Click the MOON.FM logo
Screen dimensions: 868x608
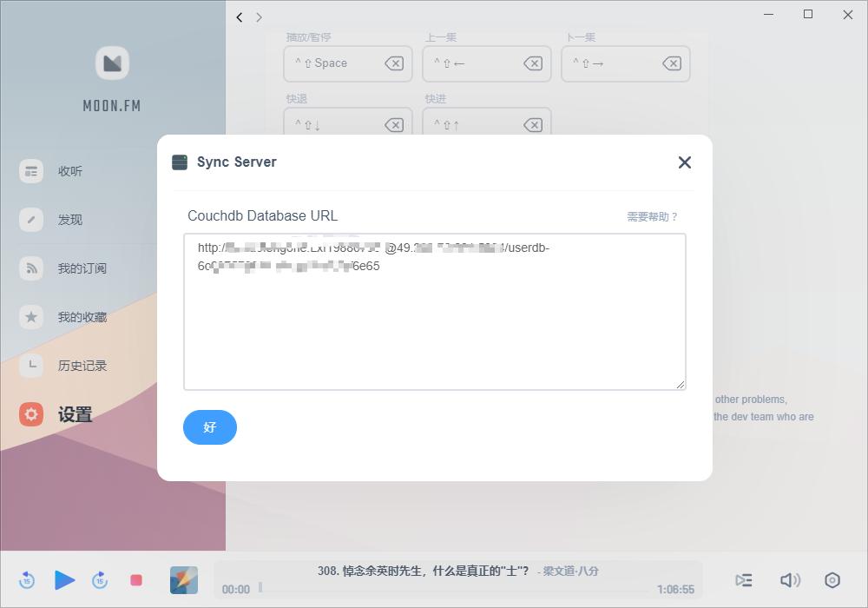click(x=112, y=63)
